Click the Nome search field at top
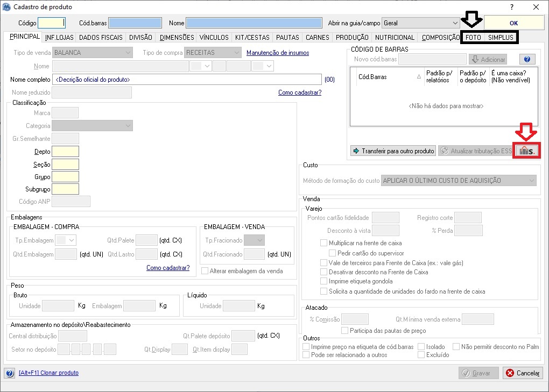 pyautogui.click(x=254, y=23)
